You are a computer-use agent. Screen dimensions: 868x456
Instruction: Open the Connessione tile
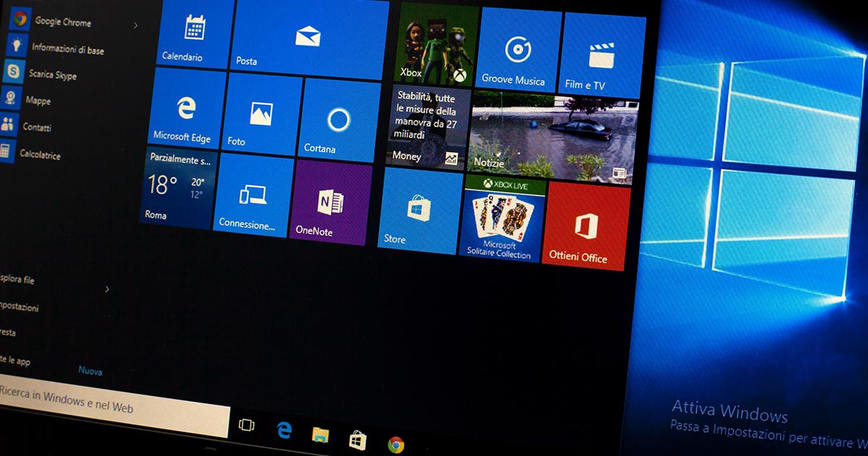pos(252,194)
